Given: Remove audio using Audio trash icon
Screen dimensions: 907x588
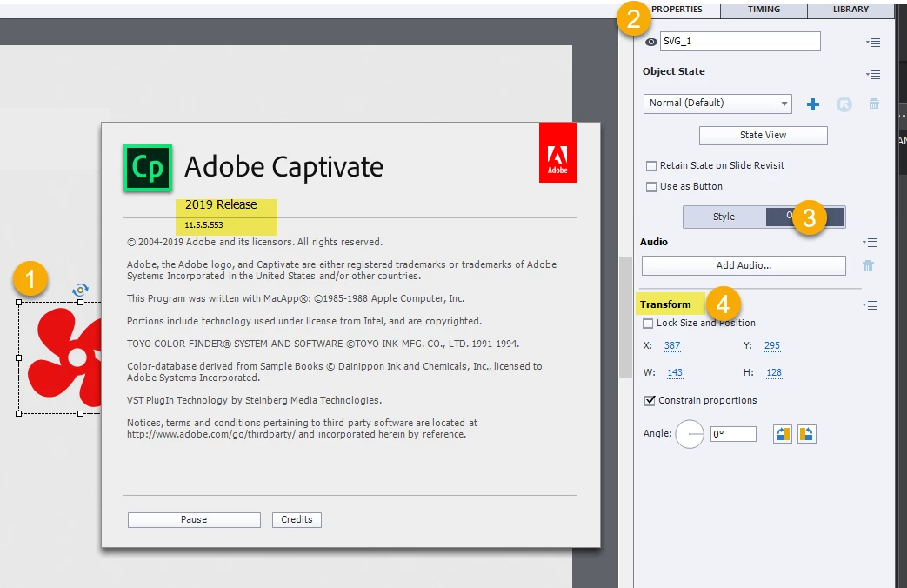Looking at the screenshot, I should pyautogui.click(x=868, y=266).
